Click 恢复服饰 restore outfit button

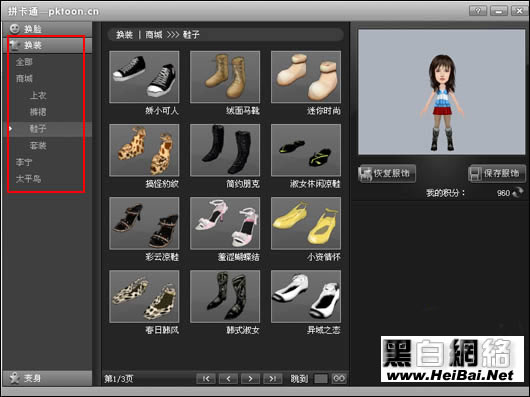tap(387, 174)
